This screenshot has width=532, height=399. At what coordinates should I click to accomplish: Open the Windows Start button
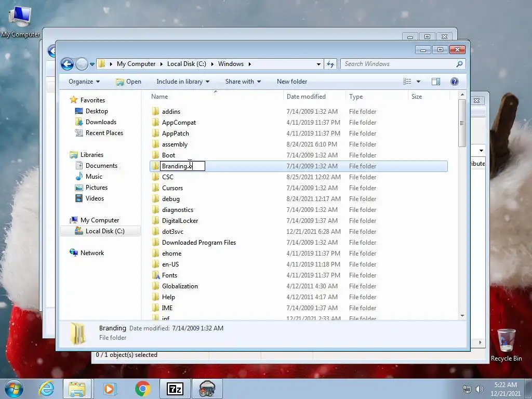pyautogui.click(x=14, y=389)
